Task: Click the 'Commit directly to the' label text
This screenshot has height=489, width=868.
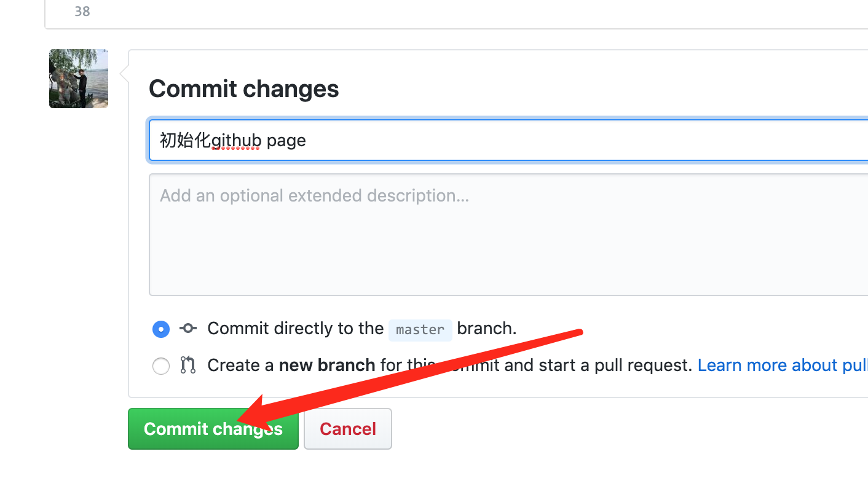Action: pyautogui.click(x=295, y=329)
